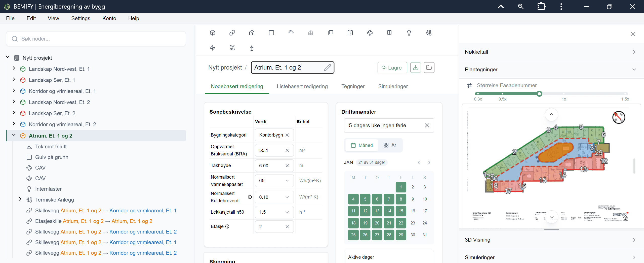Click the zone cube icon in toolbar
Screen dimensions: 644x263
[x=213, y=33]
